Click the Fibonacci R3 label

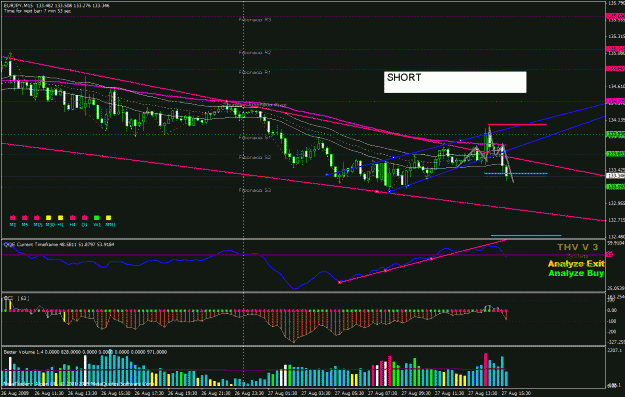coord(255,19)
